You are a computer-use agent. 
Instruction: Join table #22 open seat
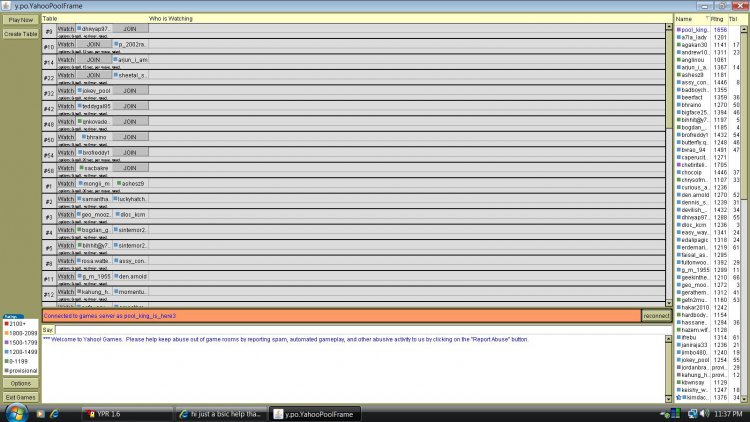93,75
